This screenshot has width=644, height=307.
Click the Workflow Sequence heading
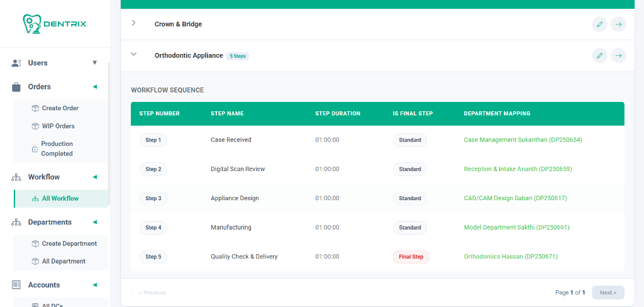[167, 90]
